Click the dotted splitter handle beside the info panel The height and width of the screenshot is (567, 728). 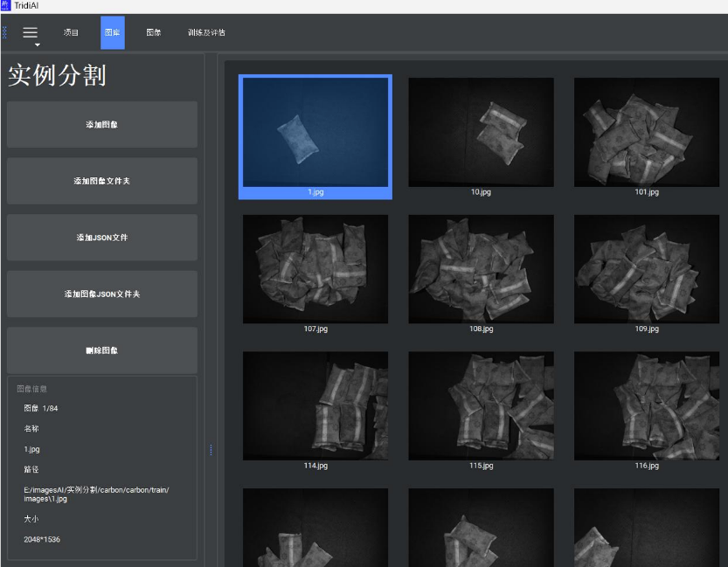pos(211,451)
